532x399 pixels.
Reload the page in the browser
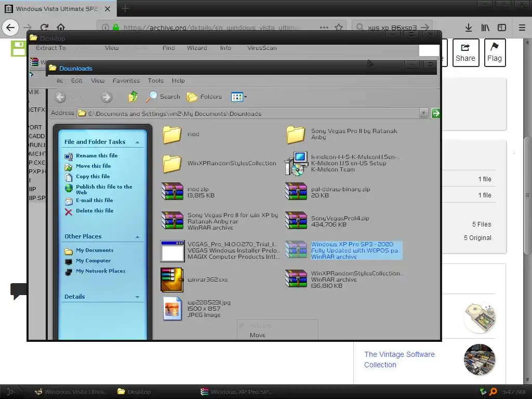pyautogui.click(x=44, y=28)
